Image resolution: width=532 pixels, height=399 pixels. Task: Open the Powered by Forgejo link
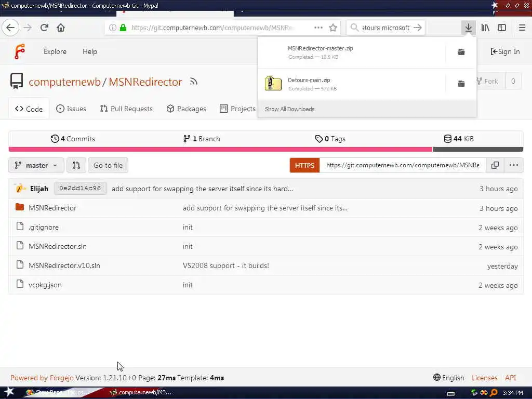point(42,378)
